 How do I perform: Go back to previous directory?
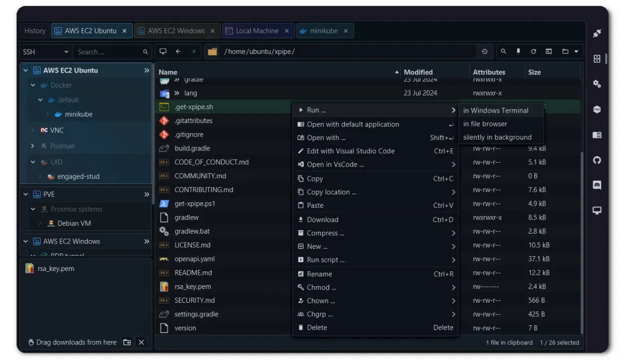pyautogui.click(x=178, y=51)
